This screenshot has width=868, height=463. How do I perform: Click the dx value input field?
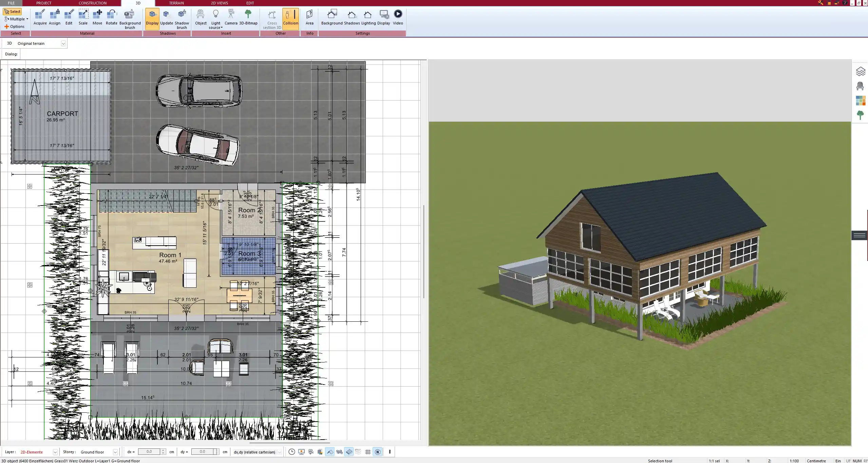pos(149,452)
